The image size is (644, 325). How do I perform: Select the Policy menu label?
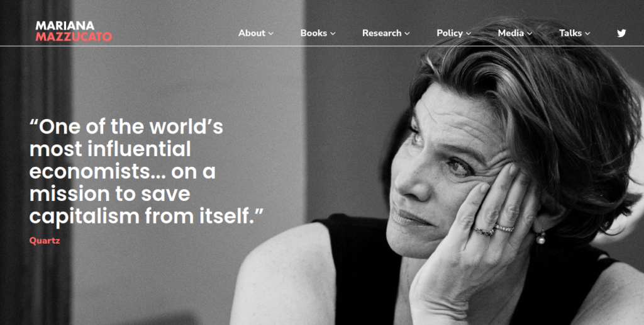pos(450,33)
